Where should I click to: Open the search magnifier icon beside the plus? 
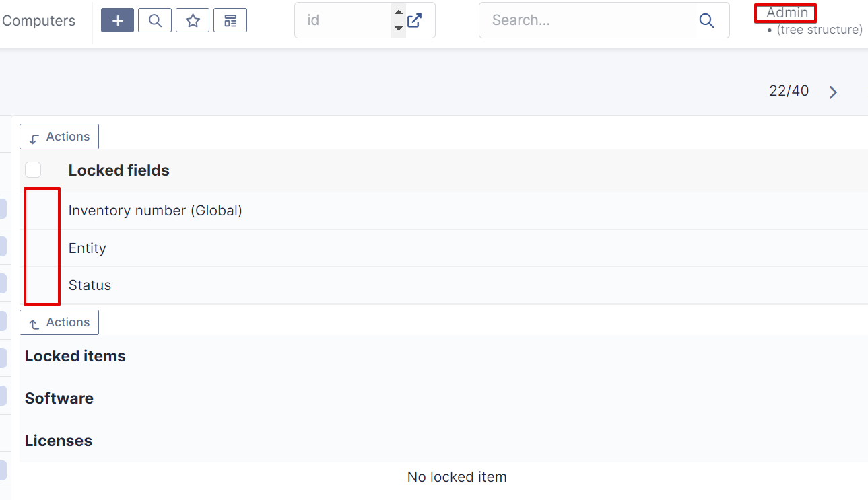pos(154,20)
